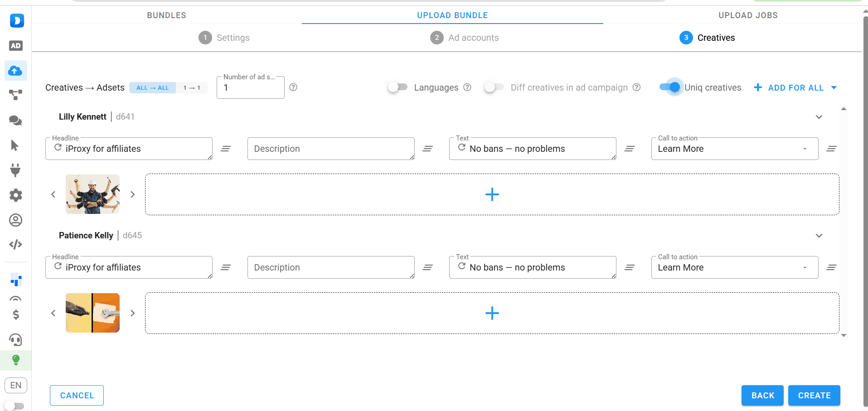Click the code brackets sidebar icon
The width and height of the screenshot is (868, 411).
tap(15, 245)
